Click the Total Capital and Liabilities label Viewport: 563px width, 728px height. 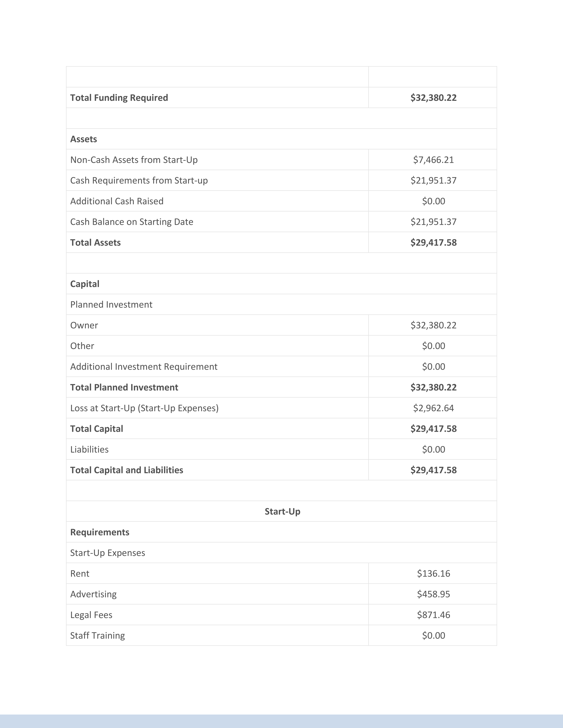(x=127, y=470)
